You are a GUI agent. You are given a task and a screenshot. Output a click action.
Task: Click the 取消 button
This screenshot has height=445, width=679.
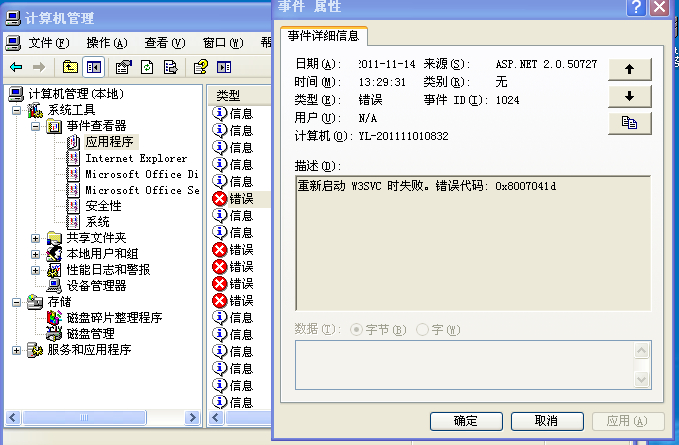547,421
